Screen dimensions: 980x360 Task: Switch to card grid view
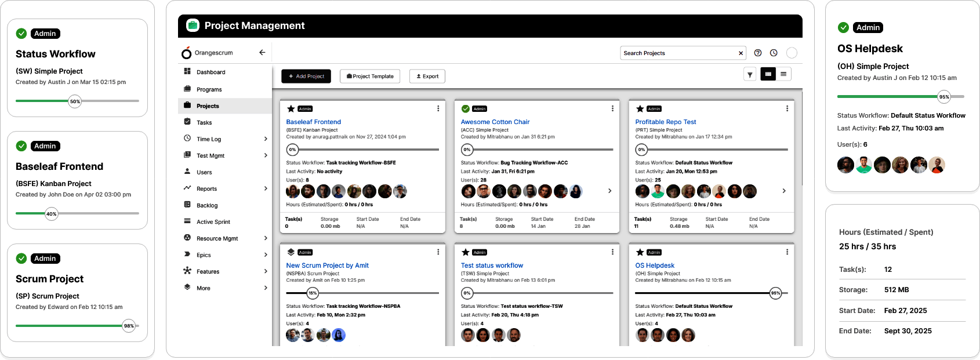click(x=768, y=74)
